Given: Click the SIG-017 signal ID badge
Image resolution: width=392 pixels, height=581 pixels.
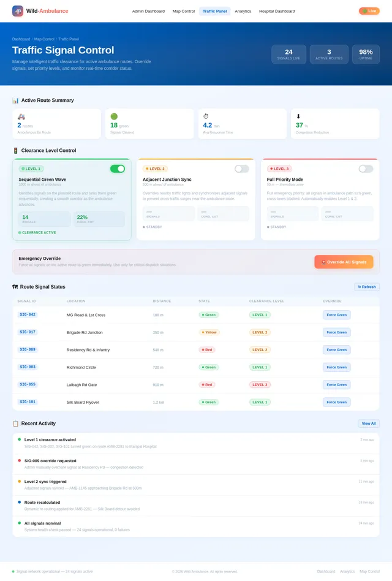Looking at the screenshot, I should (28, 332).
